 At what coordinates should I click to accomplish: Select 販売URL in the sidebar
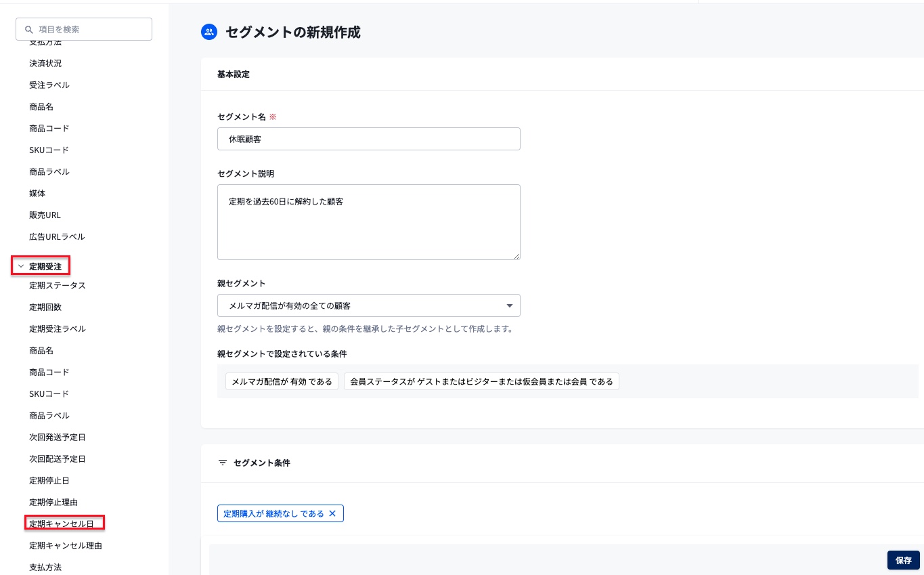tap(45, 215)
